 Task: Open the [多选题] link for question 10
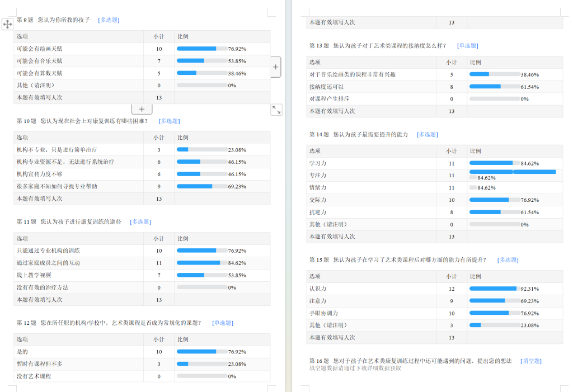pos(170,121)
